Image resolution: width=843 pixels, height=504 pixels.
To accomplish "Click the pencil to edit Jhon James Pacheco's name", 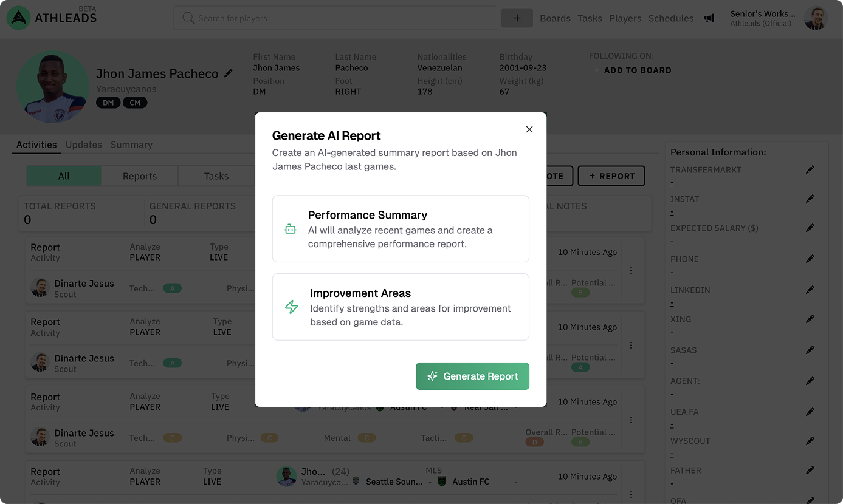I will coord(228,73).
